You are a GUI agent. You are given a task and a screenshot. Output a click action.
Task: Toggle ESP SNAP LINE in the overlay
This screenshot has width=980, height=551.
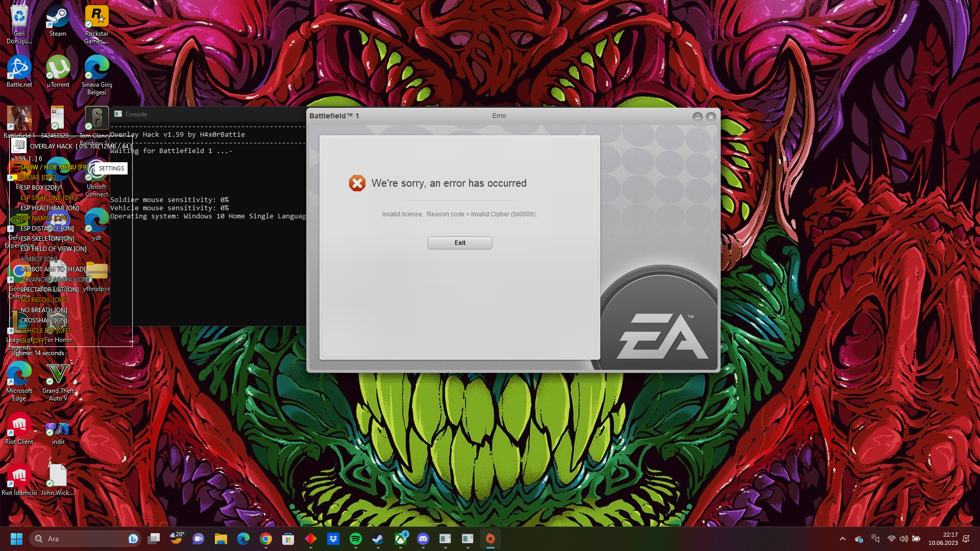48,198
